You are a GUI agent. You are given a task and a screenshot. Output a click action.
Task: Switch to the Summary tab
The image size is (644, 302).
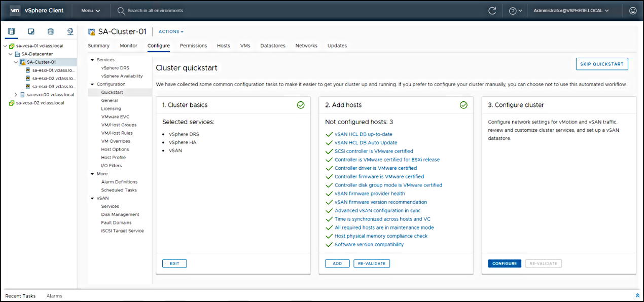[98, 46]
